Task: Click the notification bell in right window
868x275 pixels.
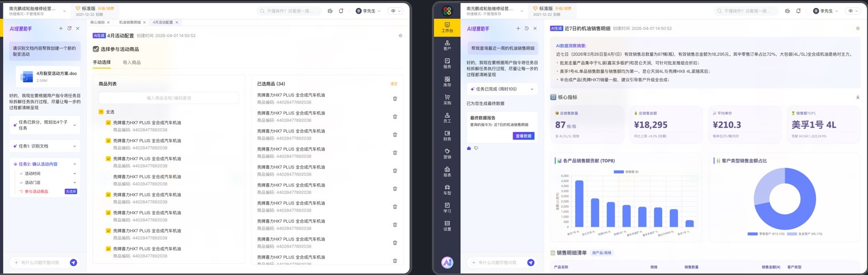Action: (798, 11)
